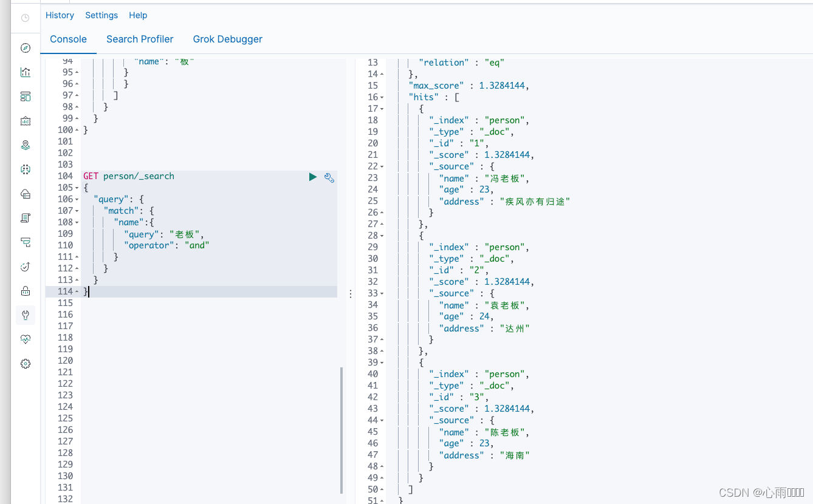Open the History menu
813x504 pixels.
tap(60, 15)
